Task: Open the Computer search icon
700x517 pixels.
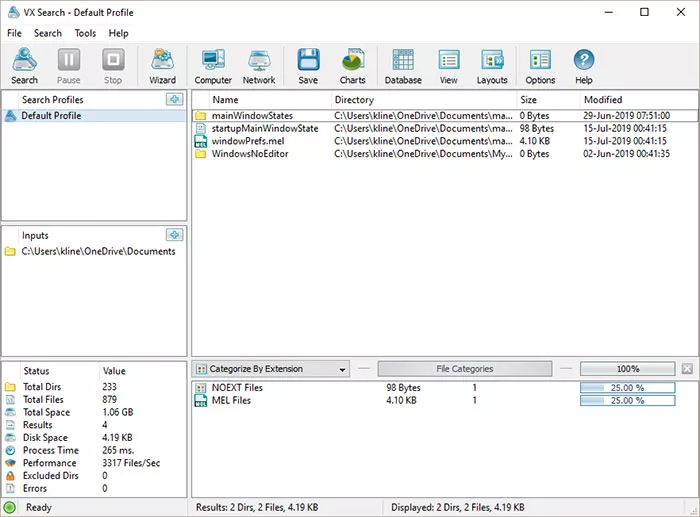Action: [x=213, y=66]
